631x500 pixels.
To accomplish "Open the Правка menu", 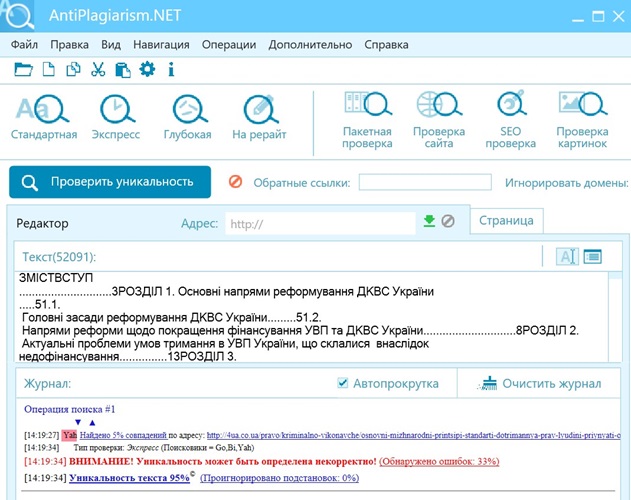I will coord(70,44).
